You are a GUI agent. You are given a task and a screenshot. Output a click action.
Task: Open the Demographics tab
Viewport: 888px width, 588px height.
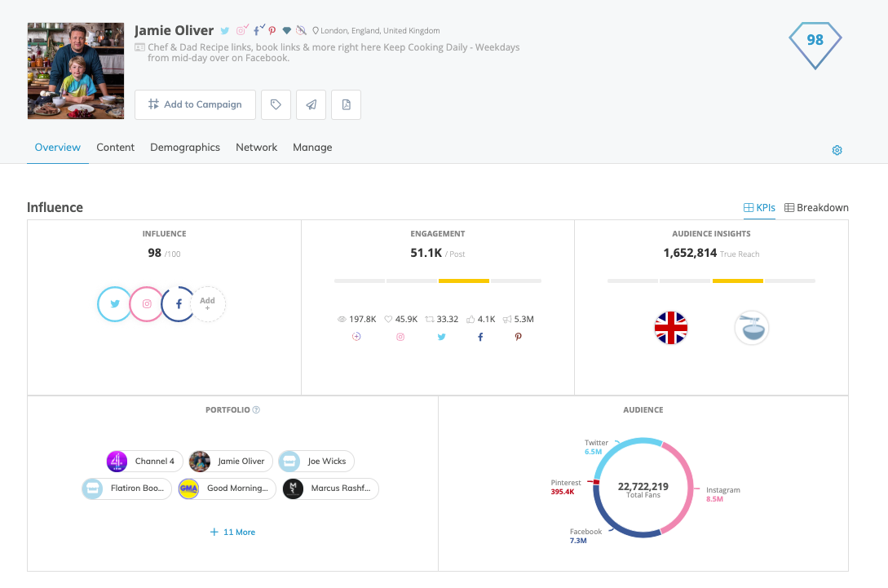coord(185,148)
